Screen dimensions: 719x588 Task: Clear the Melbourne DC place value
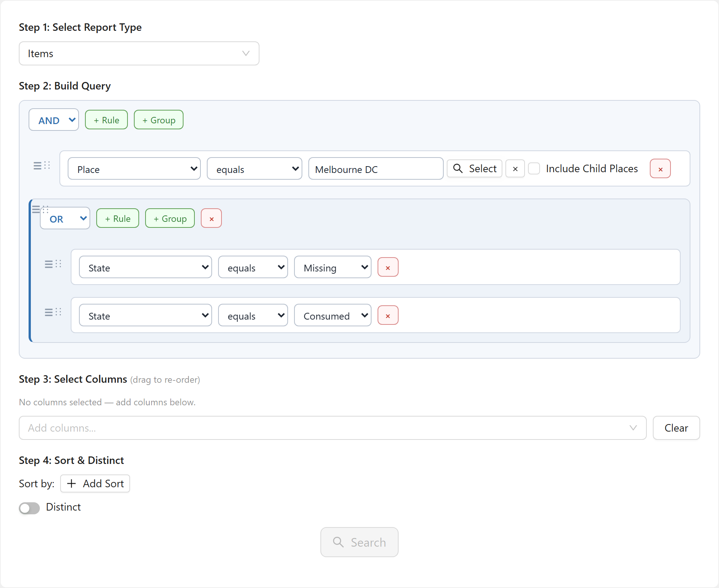[515, 169]
